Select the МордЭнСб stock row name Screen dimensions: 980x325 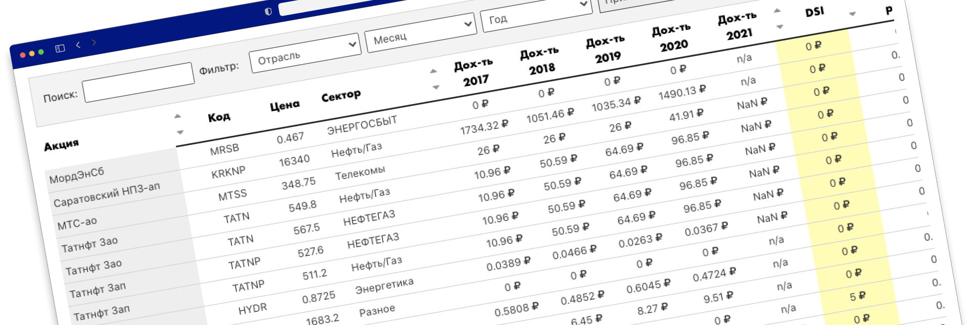(76, 175)
